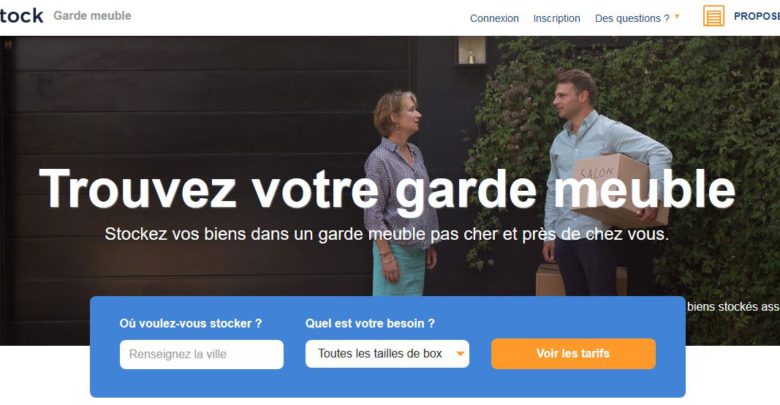Focus the 'Renseignez la ville' city field
780x405 pixels.
click(201, 354)
